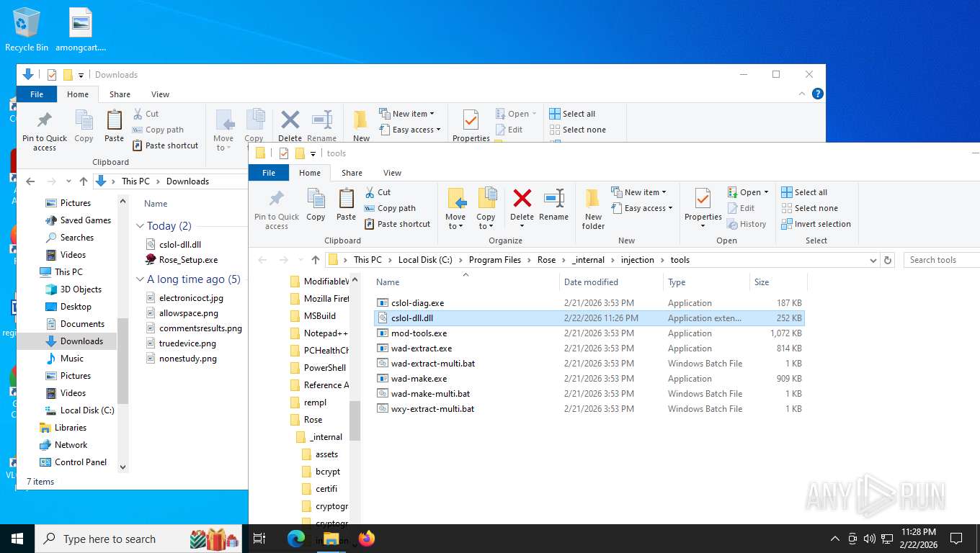Refresh the tools folder view
Image resolution: width=980 pixels, height=553 pixels.
[888, 260]
